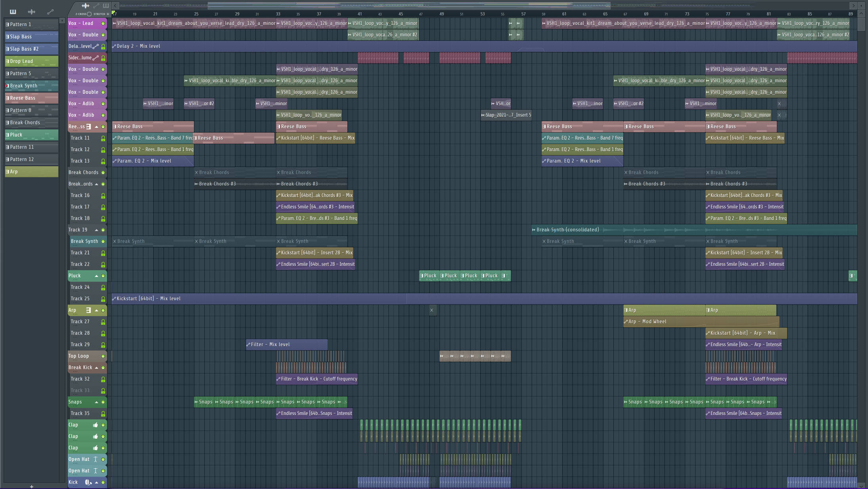
Task: Click the hi-hat stand icon on second Open Hat
Action: coord(95,471)
